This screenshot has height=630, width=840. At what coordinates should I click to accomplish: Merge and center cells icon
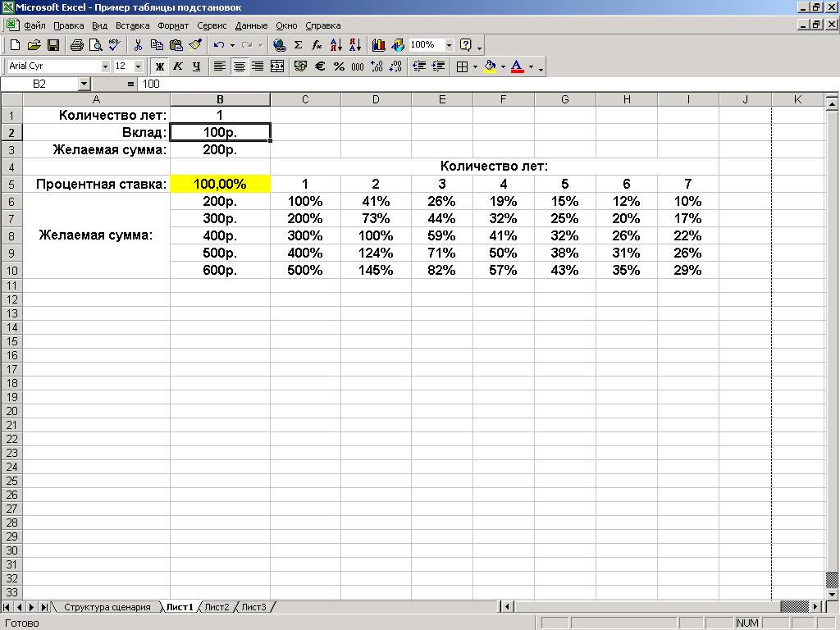(277, 66)
